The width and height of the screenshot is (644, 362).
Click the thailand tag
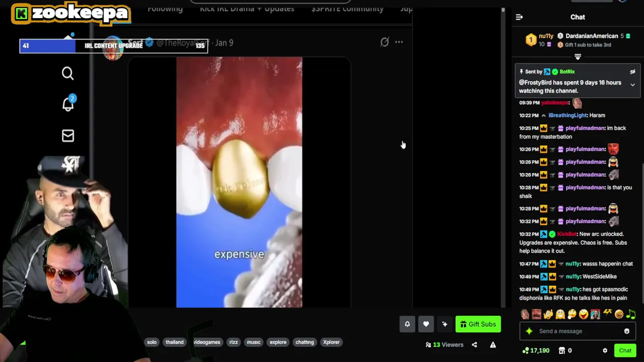tap(175, 342)
